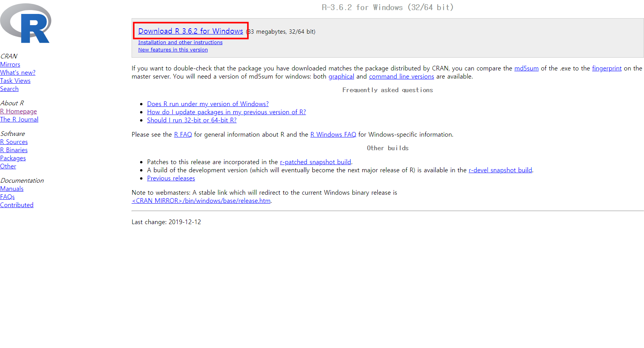Viewport: 644px width, 348px height.
Task: Open the graphical md5sum version link
Action: click(x=341, y=76)
